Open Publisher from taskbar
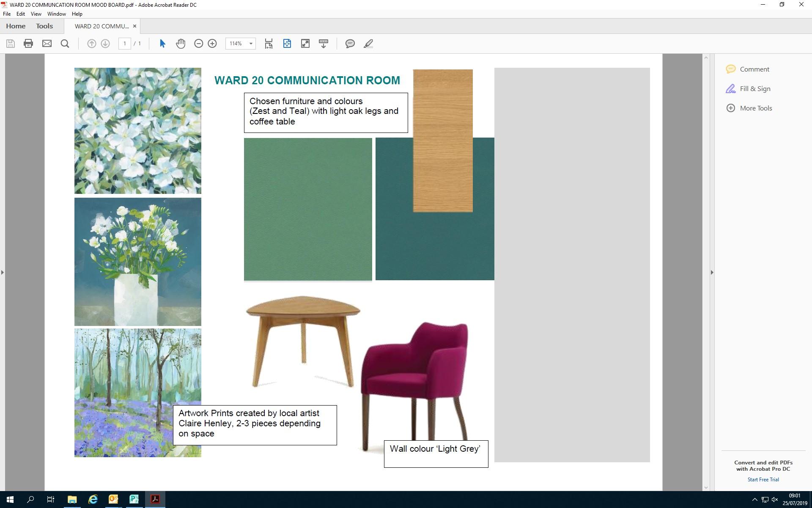Viewport: 812px width, 508px height. point(134,500)
